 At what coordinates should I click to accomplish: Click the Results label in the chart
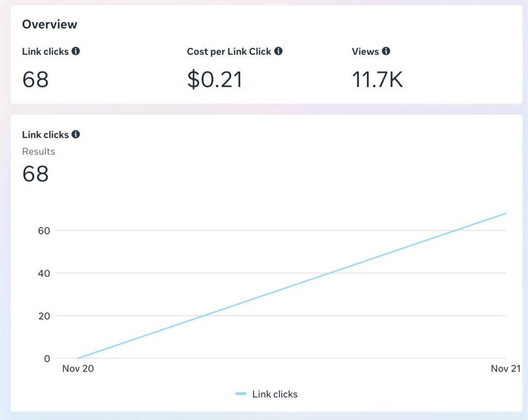[x=39, y=152]
